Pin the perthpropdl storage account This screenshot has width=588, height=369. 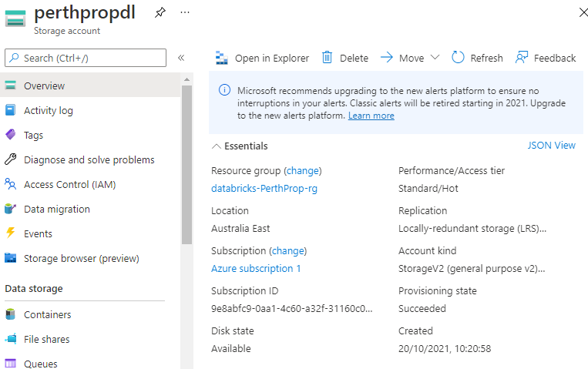[160, 13]
